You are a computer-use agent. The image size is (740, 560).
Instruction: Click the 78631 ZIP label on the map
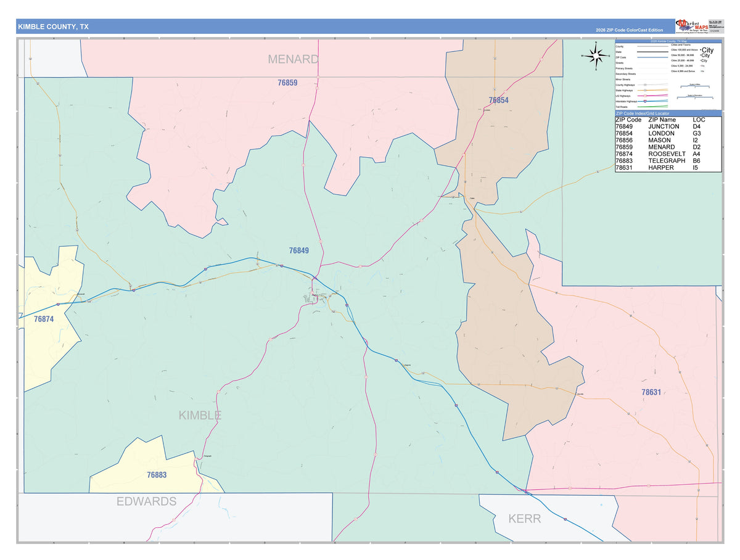pos(651,392)
